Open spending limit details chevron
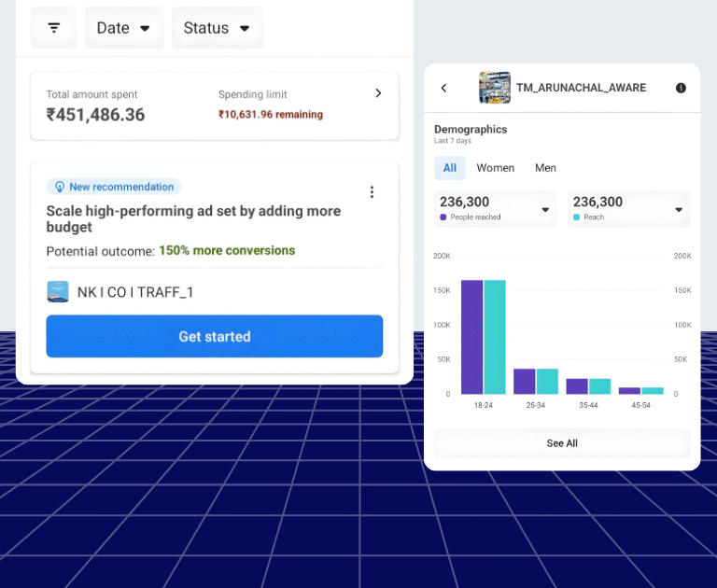This screenshot has height=588, width=717. click(x=378, y=93)
